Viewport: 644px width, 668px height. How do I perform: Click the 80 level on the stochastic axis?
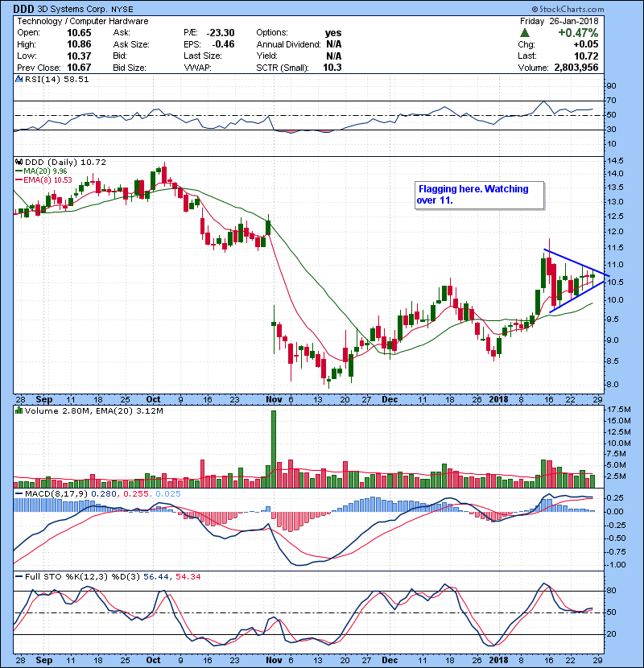coord(611,591)
